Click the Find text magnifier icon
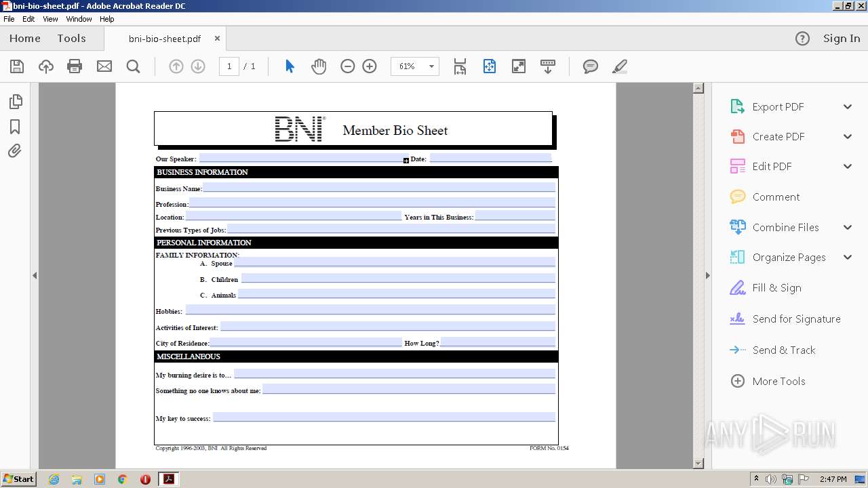This screenshot has width=868, height=488. pos(134,66)
